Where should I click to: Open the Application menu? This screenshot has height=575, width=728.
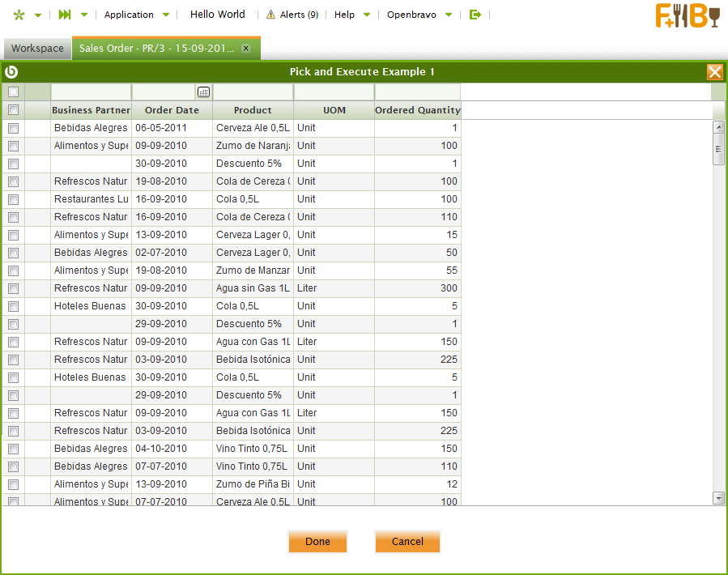[129, 15]
